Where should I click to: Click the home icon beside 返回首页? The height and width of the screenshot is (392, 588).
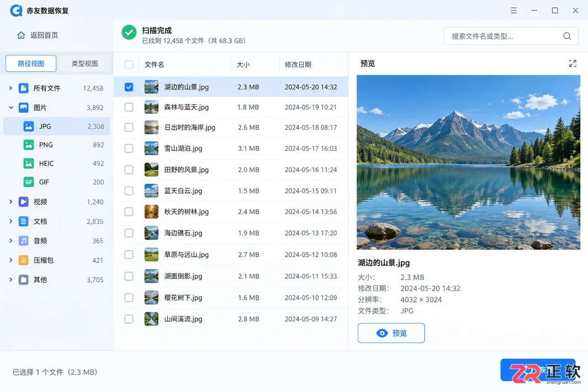tap(21, 35)
